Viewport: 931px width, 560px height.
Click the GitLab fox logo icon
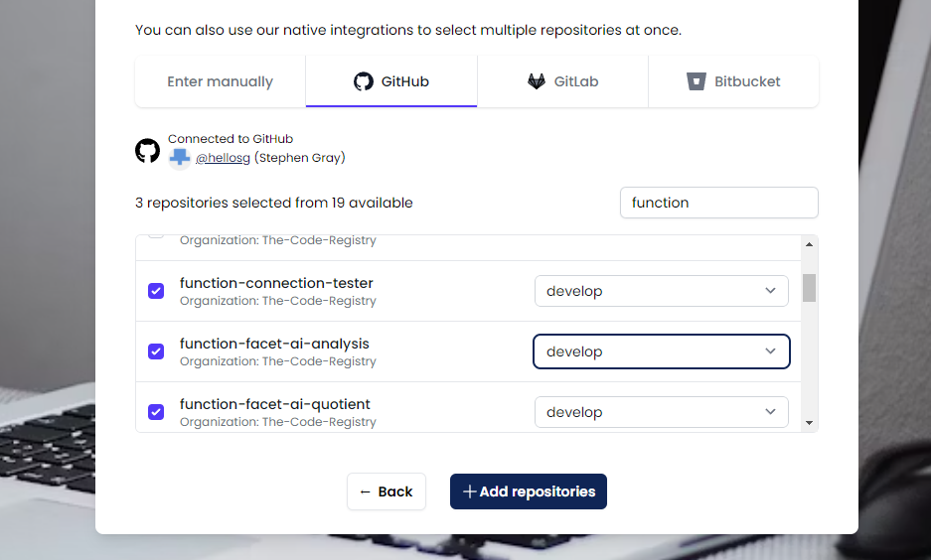tap(537, 81)
